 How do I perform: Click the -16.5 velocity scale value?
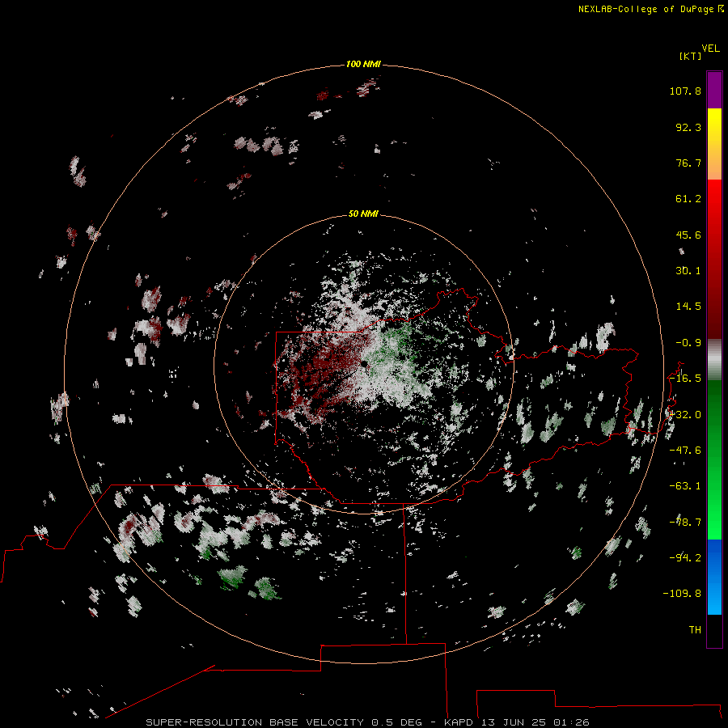(x=685, y=379)
